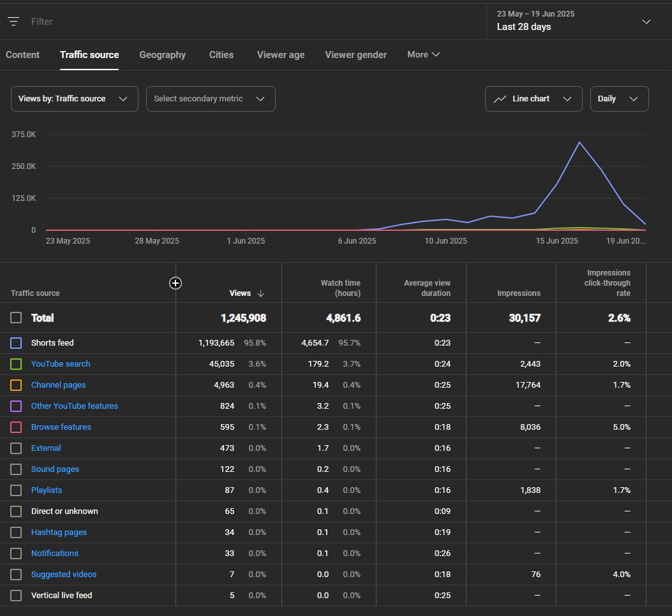This screenshot has width=672, height=616.
Task: Enable the Playlists row checkbox
Action: [x=16, y=490]
